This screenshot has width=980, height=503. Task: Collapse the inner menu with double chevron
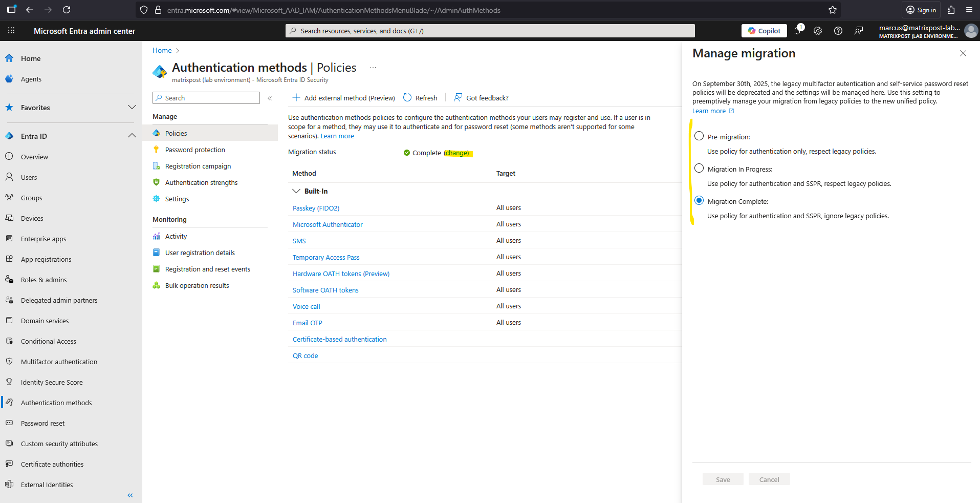click(270, 98)
